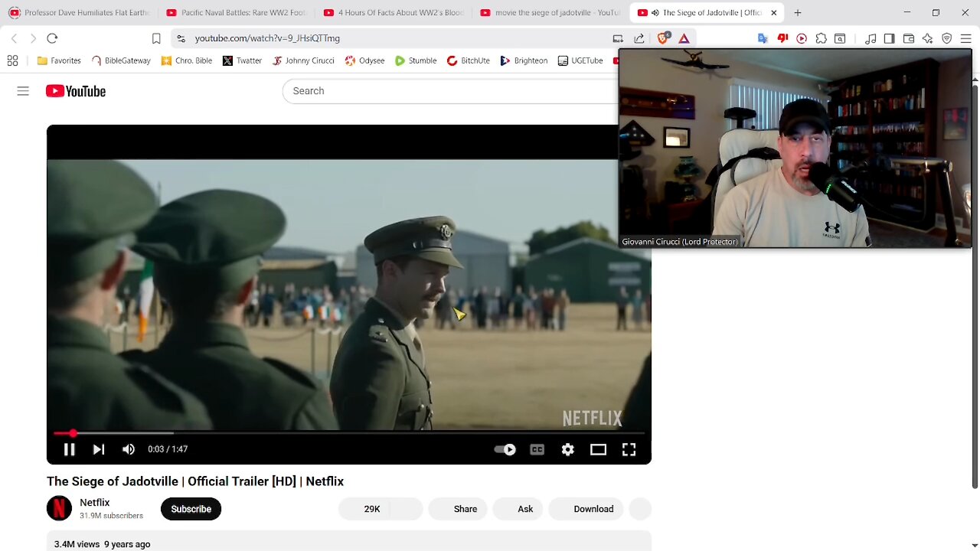The width and height of the screenshot is (980, 551).
Task: Open the apps grid icon in the bookmarks bar
Action: [x=12, y=60]
